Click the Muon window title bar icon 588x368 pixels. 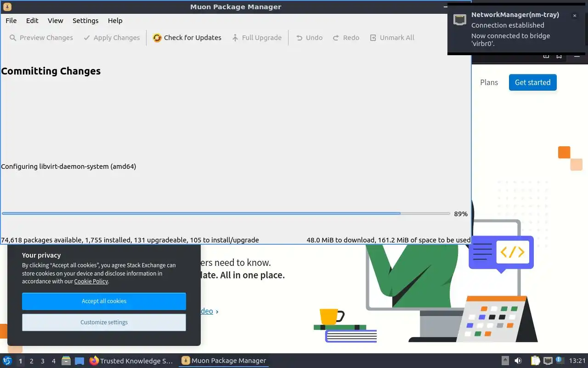[7, 7]
